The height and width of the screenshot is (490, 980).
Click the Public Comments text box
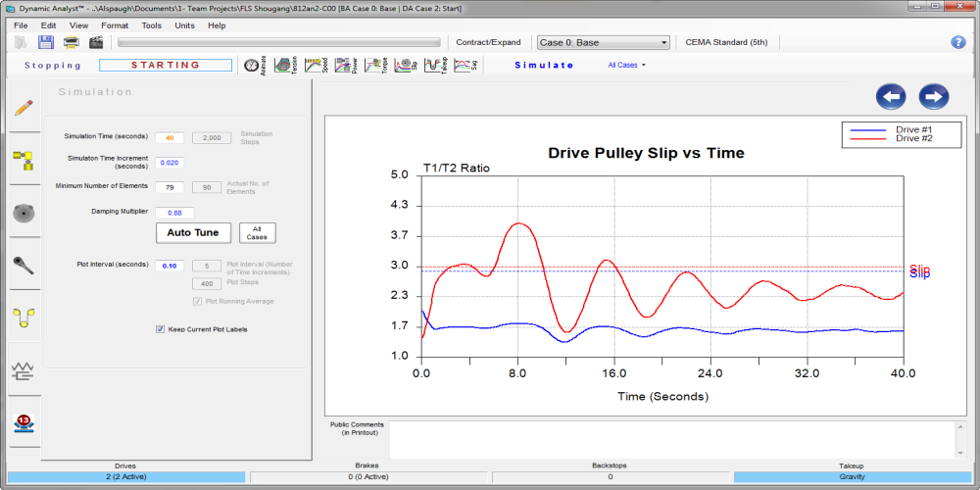[x=673, y=439]
